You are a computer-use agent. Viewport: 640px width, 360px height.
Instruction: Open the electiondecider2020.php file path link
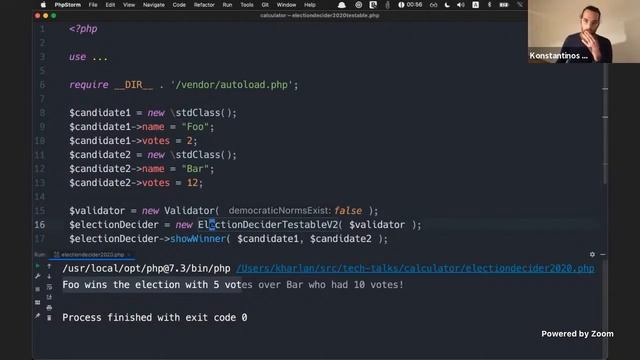click(415, 268)
